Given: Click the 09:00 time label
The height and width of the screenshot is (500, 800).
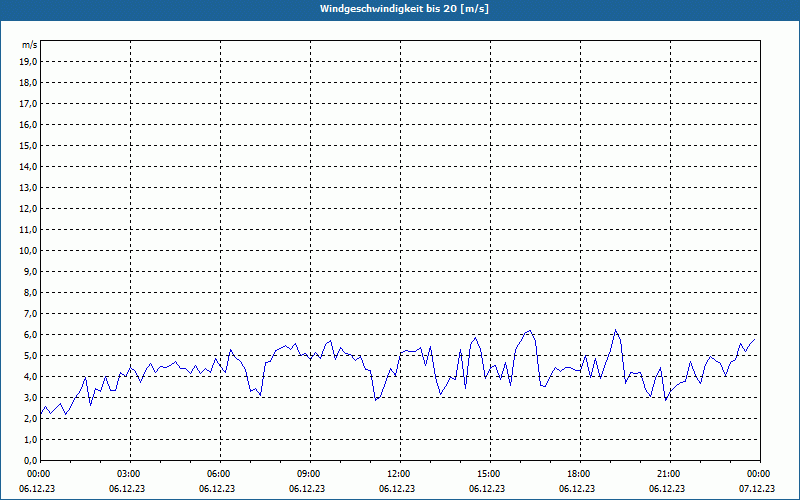Looking at the screenshot, I should point(311,474).
